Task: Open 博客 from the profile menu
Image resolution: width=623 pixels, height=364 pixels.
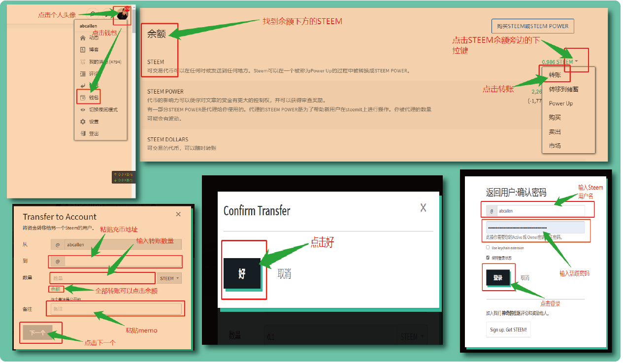Action: (94, 50)
